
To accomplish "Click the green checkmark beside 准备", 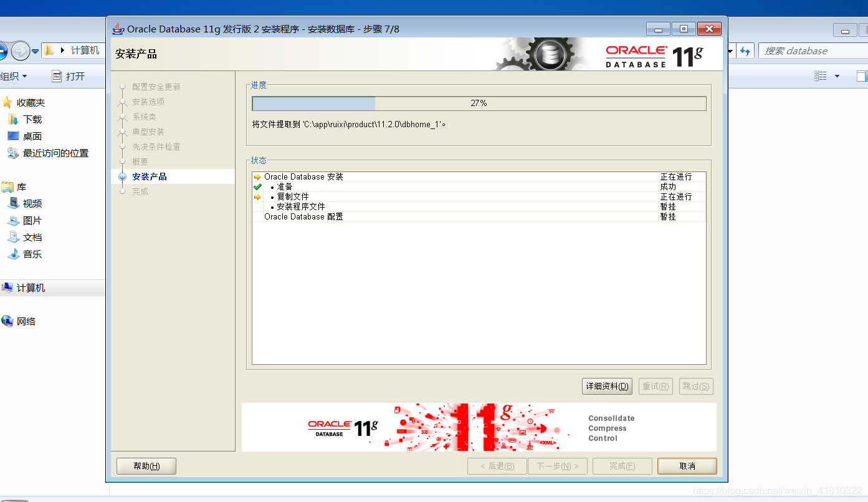I will coord(258,186).
